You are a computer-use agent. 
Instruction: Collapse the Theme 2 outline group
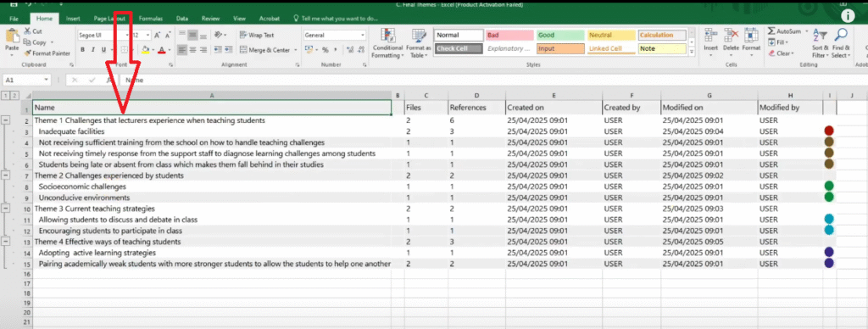(6, 175)
